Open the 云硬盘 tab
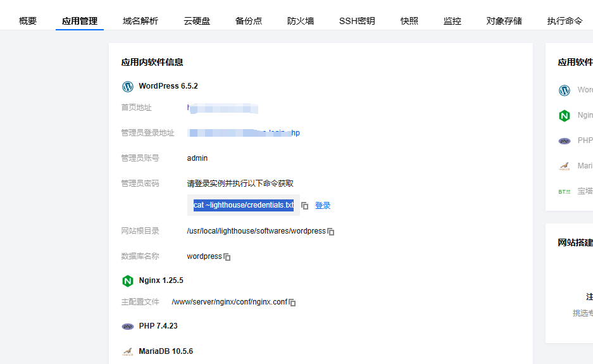Image resolution: width=593 pixels, height=364 pixels. [x=197, y=21]
